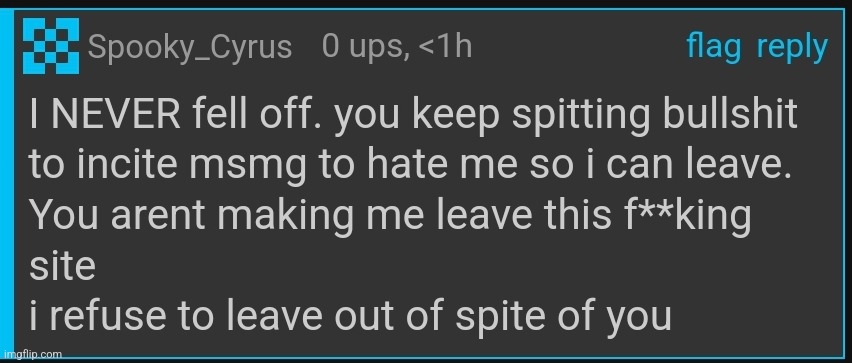Click the '<1h' comment timestamp

point(444,47)
